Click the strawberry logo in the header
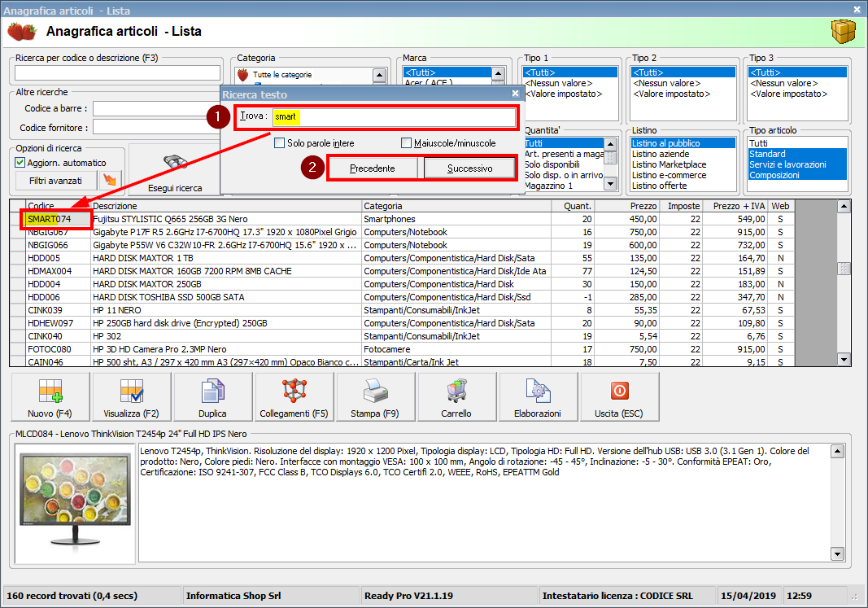The width and height of the screenshot is (868, 608). pos(22,32)
